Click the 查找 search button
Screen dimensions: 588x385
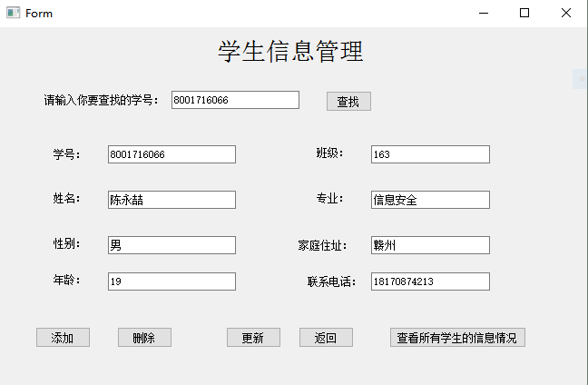[x=348, y=102]
